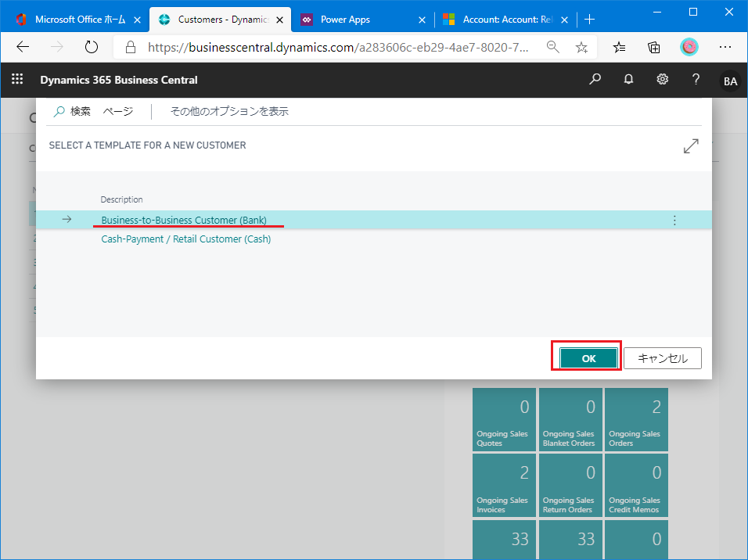Add this page to favorites
Image resolution: width=748 pixels, height=560 pixels.
point(581,47)
